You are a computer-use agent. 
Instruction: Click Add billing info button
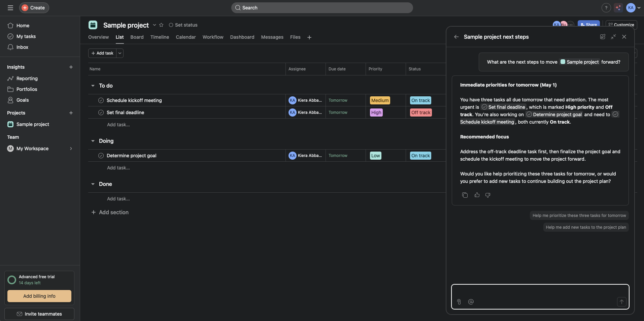tap(39, 296)
